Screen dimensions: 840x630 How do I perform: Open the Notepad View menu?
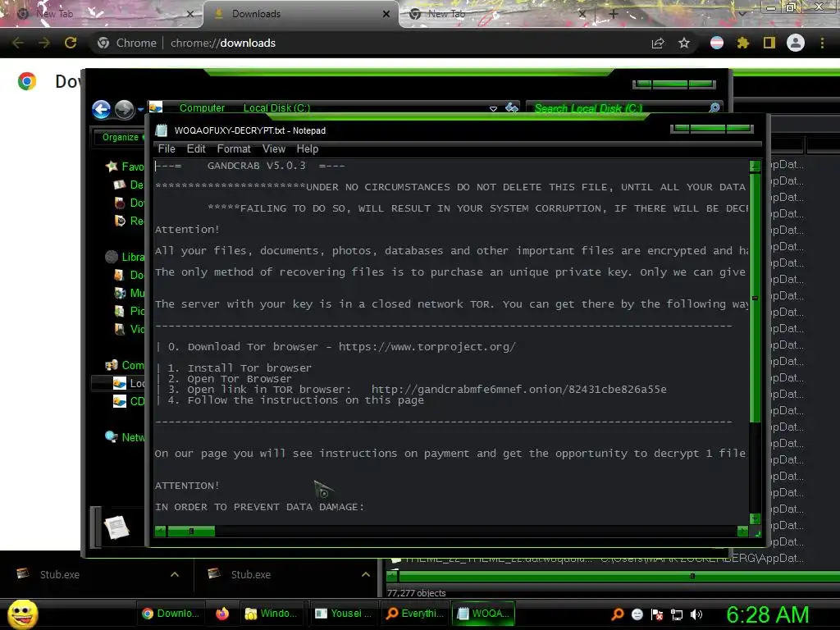tap(274, 149)
